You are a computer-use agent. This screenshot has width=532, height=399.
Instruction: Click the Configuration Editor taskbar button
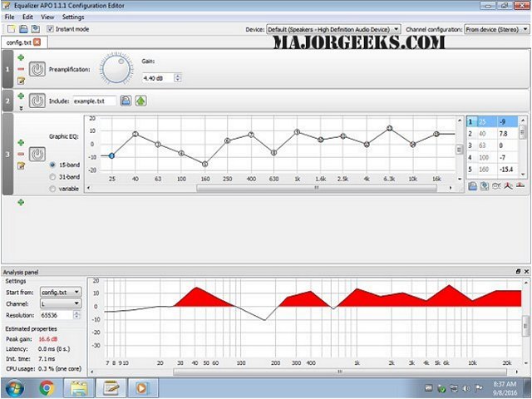point(111,388)
